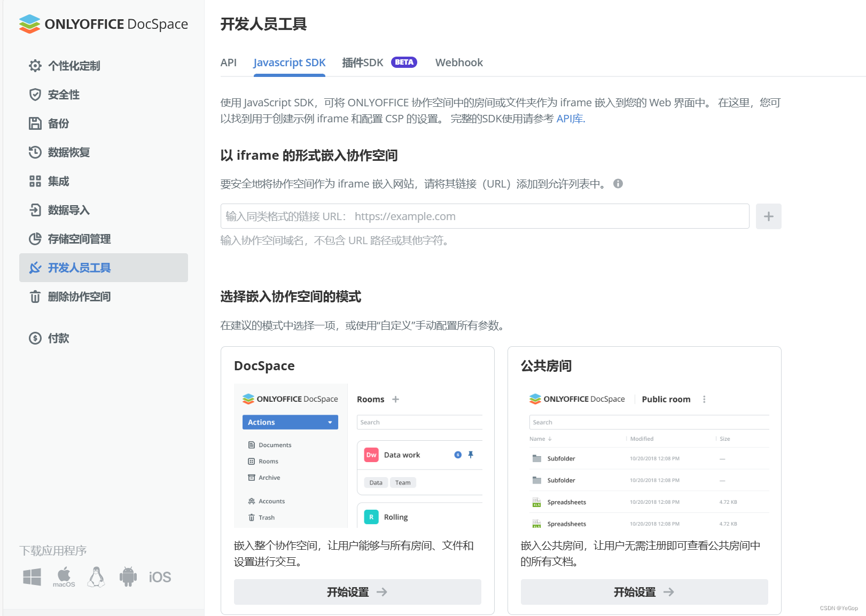Open 数据恢复 restore icon in sidebar

[35, 152]
